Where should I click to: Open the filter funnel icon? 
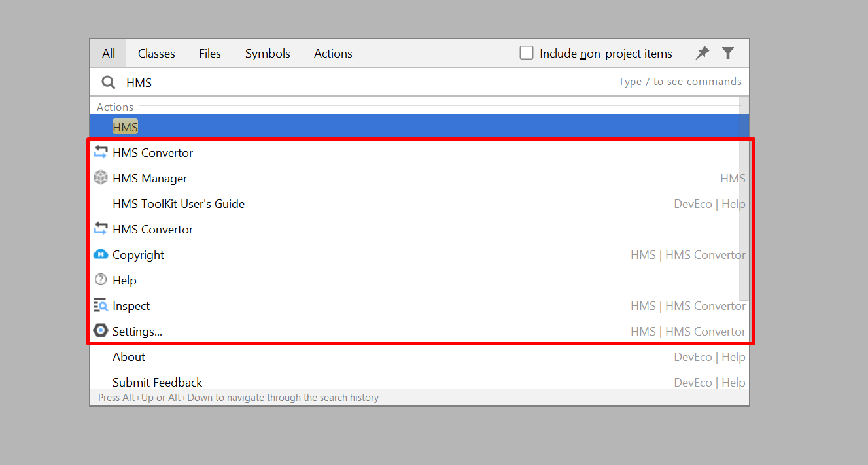(x=728, y=53)
